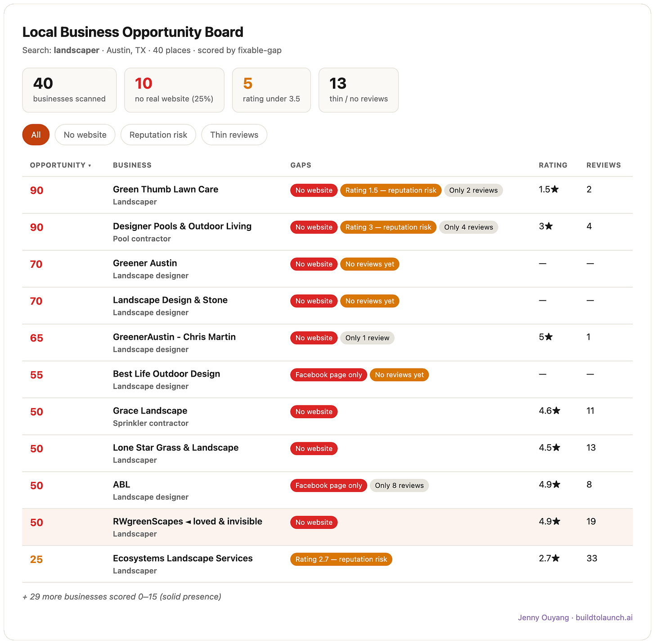
Task: Click the 10 no real website card
Action: 174,90
